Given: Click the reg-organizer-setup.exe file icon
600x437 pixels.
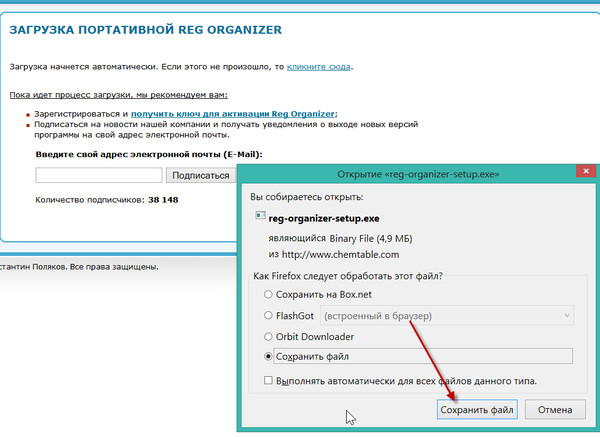Looking at the screenshot, I should point(260,215).
